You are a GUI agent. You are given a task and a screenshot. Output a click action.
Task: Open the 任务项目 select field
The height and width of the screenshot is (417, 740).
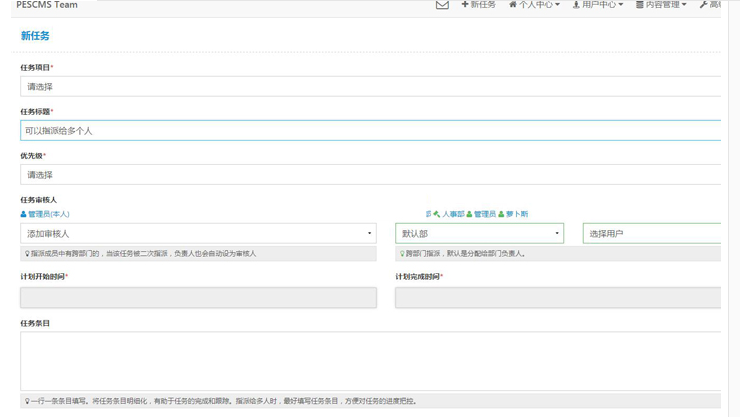point(370,87)
